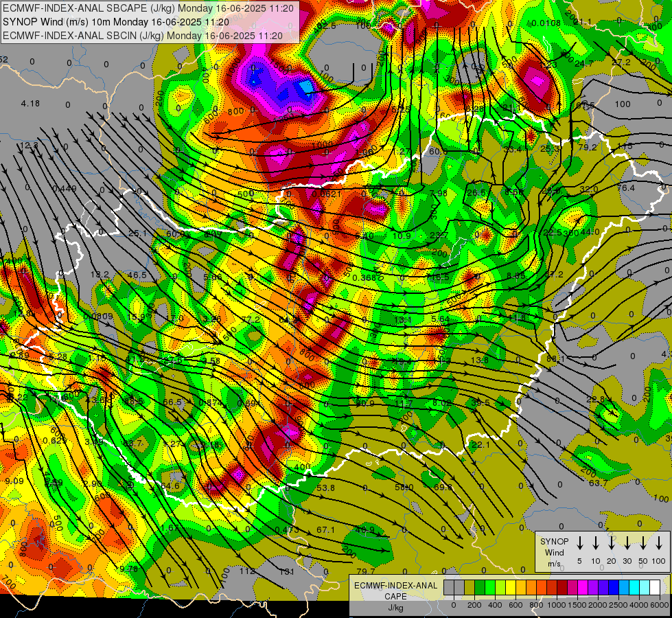Click the wind arrow above the 20 m/s label
The height and width of the screenshot is (618, 672).
[611, 542]
